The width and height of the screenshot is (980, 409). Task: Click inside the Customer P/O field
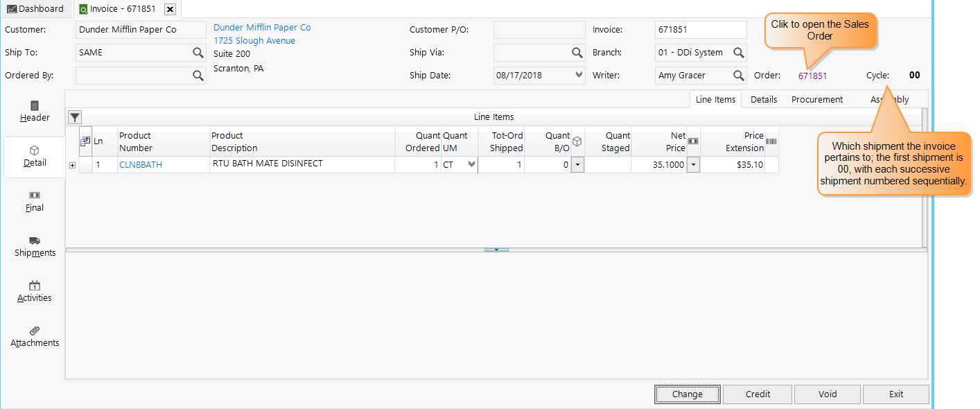click(x=539, y=29)
